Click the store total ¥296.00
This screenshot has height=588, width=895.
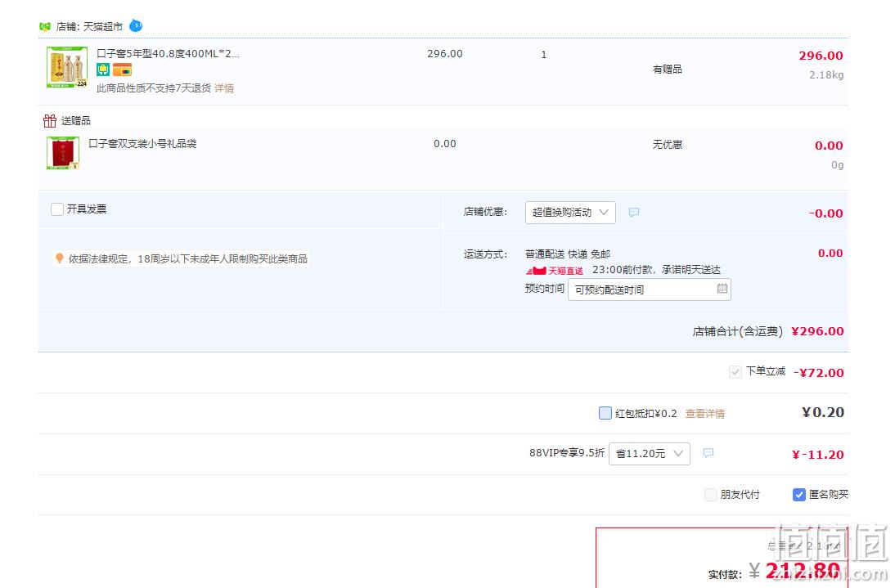817,331
